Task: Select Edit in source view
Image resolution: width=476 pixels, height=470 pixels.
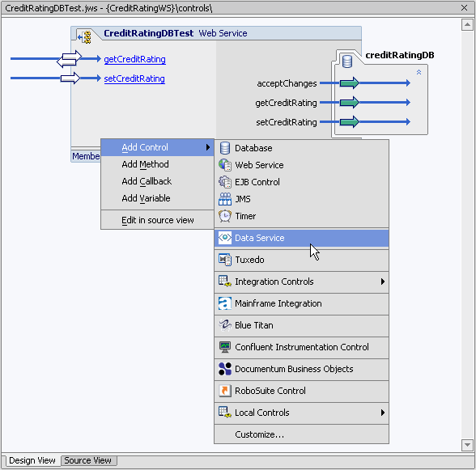Action: click(157, 220)
